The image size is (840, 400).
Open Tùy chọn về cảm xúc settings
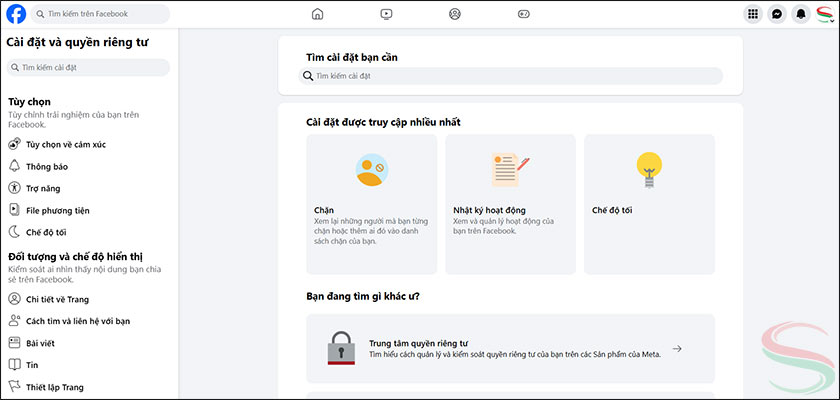(66, 145)
